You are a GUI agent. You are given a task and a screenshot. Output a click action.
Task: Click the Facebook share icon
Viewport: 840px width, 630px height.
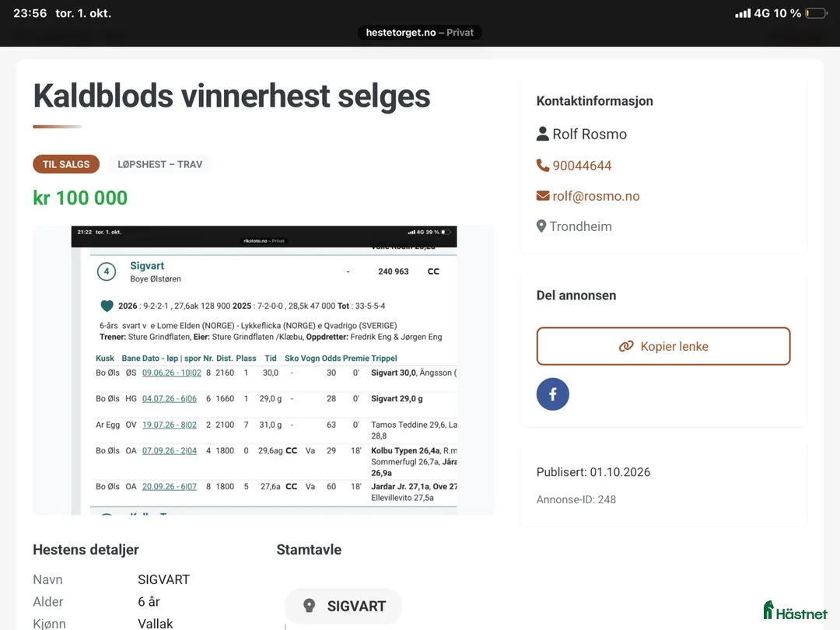[552, 394]
